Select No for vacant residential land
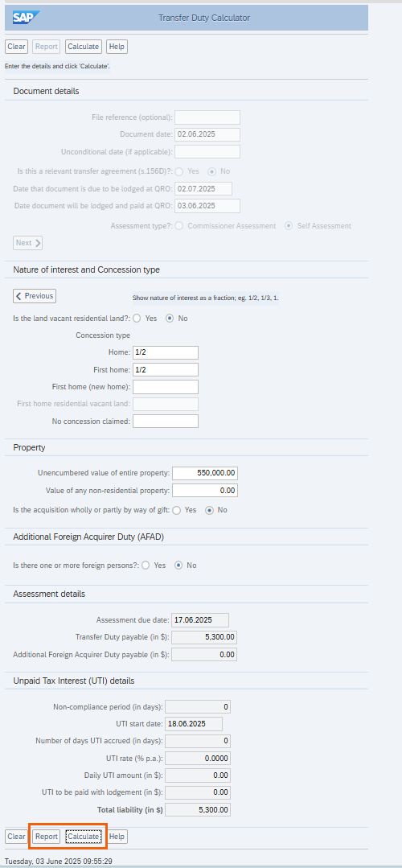 tap(170, 319)
